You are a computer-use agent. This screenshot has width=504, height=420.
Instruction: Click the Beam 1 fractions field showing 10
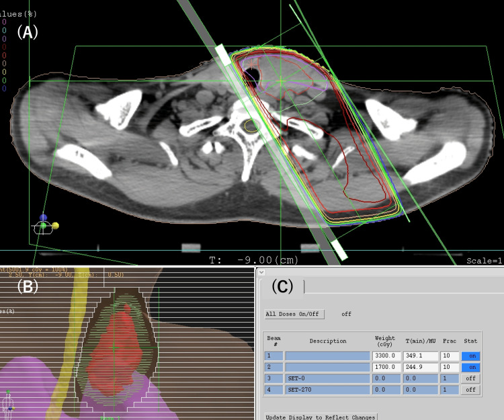pos(450,356)
